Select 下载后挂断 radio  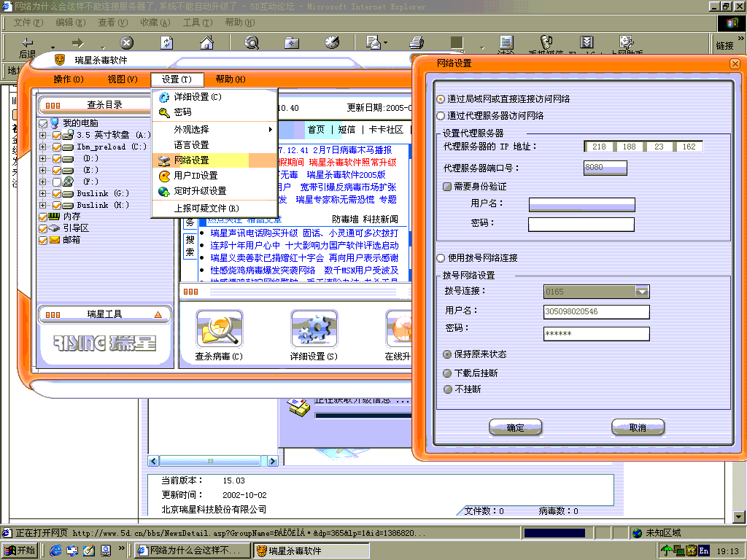click(x=447, y=373)
